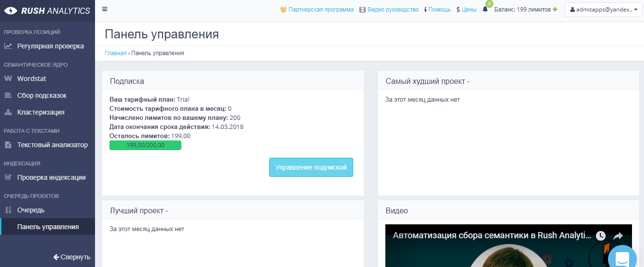Click the lines icon beside Сбор подсказок

coord(8,95)
